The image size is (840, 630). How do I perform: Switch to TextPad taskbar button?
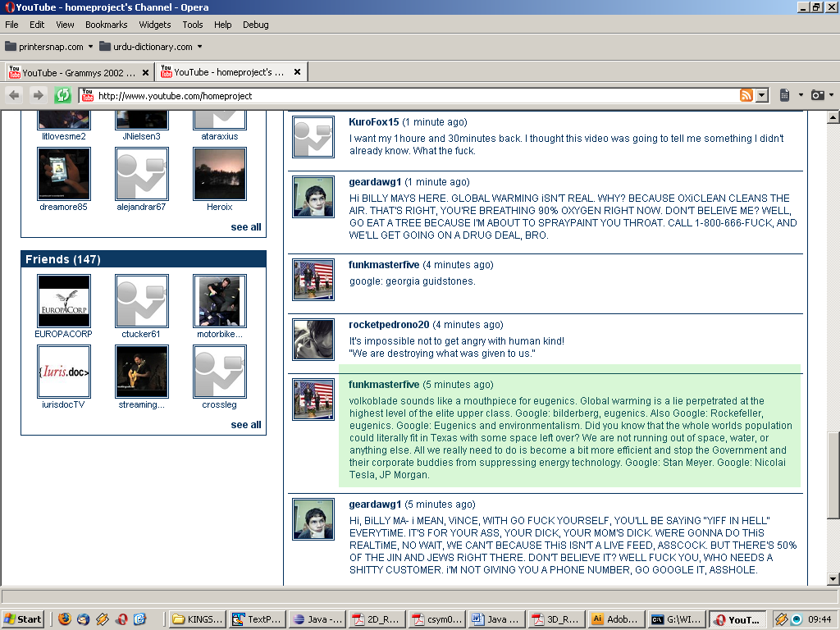click(258, 619)
